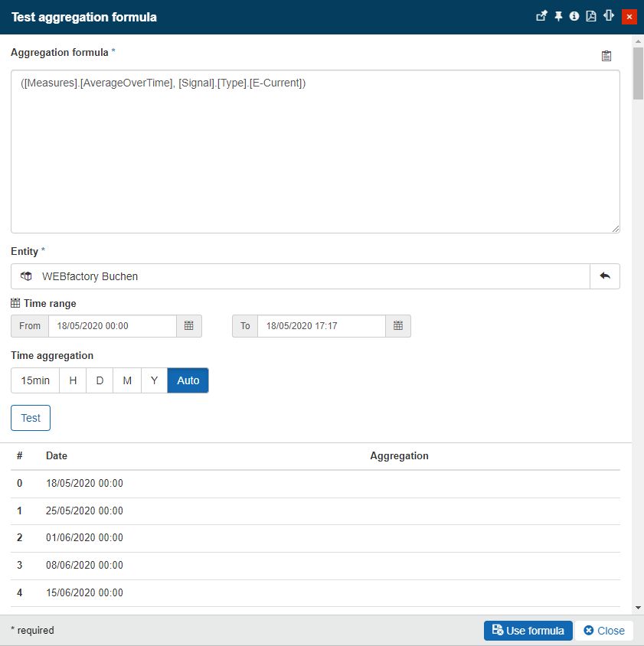Select the D daily aggregation option

pos(100,380)
